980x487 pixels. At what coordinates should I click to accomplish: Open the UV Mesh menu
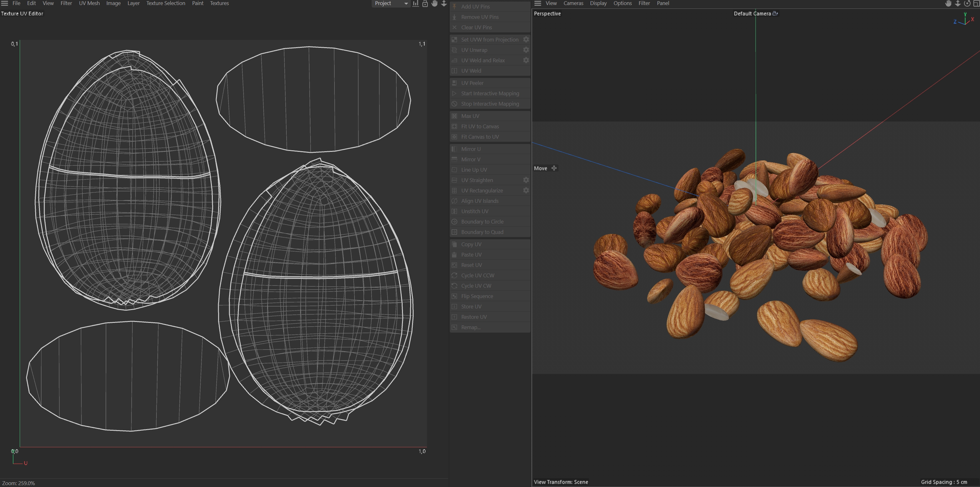89,3
